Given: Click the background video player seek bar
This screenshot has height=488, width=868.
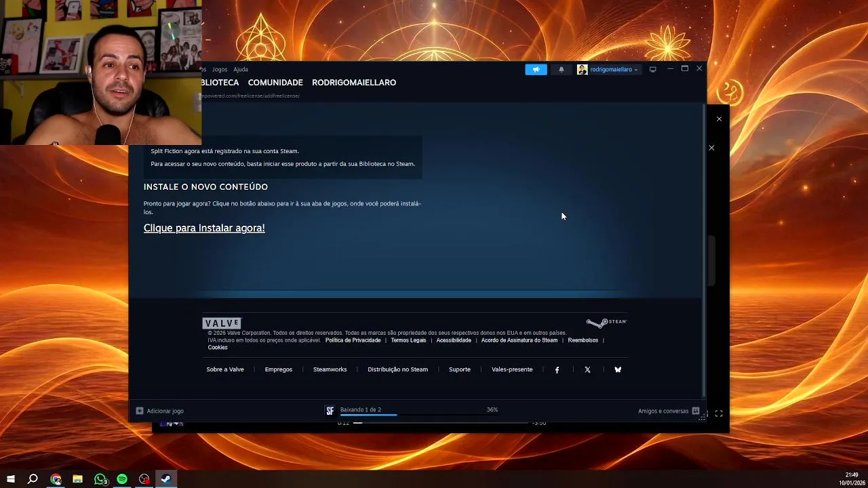Looking at the screenshot, I should [x=441, y=423].
